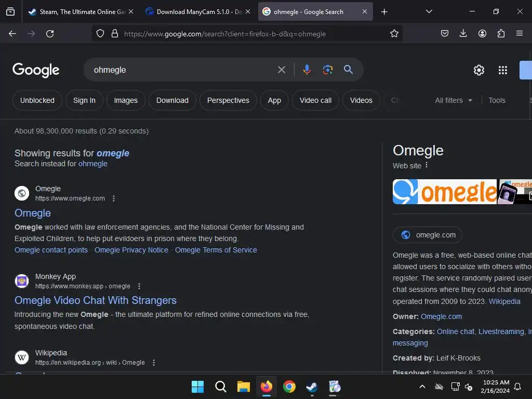This screenshot has width=532, height=399.
Task: Open Omegle Privacy Notice link
Action: pyautogui.click(x=131, y=250)
